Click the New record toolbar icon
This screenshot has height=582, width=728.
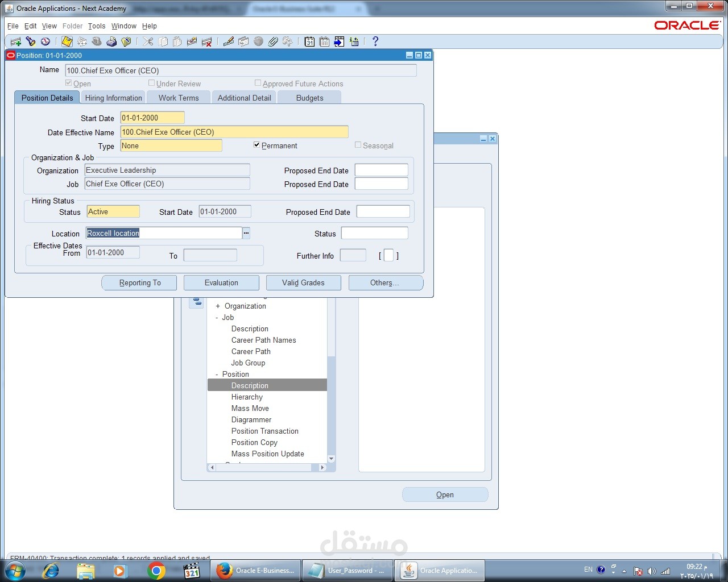tap(15, 41)
